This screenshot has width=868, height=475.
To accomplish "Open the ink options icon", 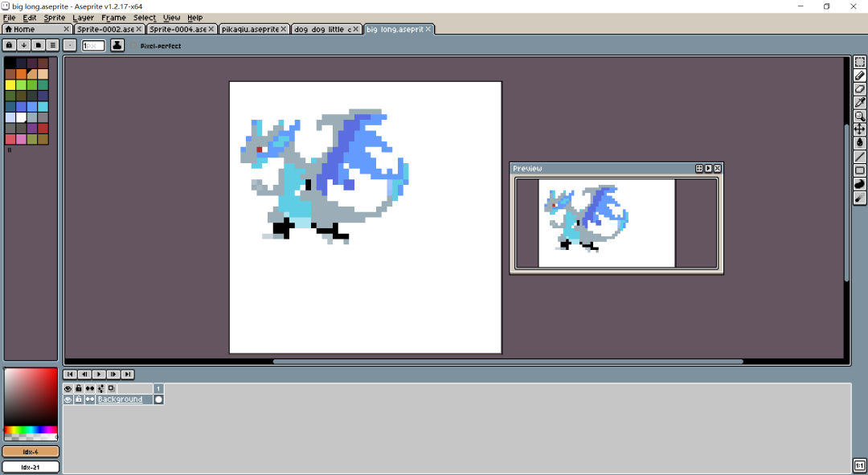I will pyautogui.click(x=117, y=45).
